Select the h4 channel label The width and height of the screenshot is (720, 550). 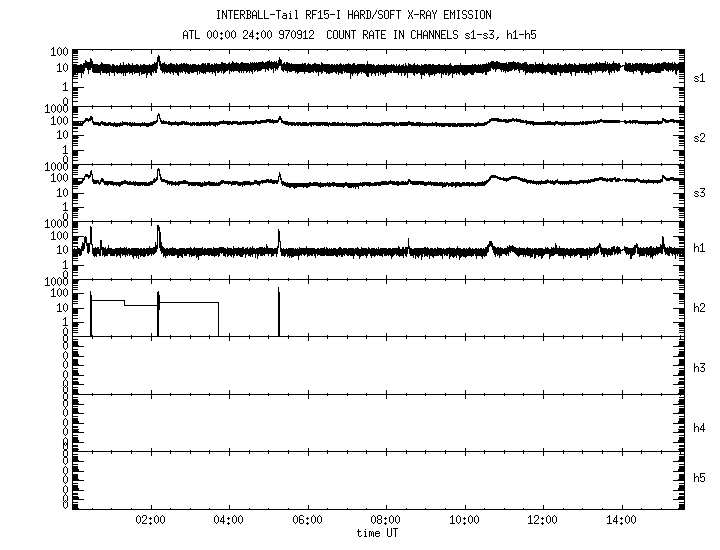tap(699, 428)
